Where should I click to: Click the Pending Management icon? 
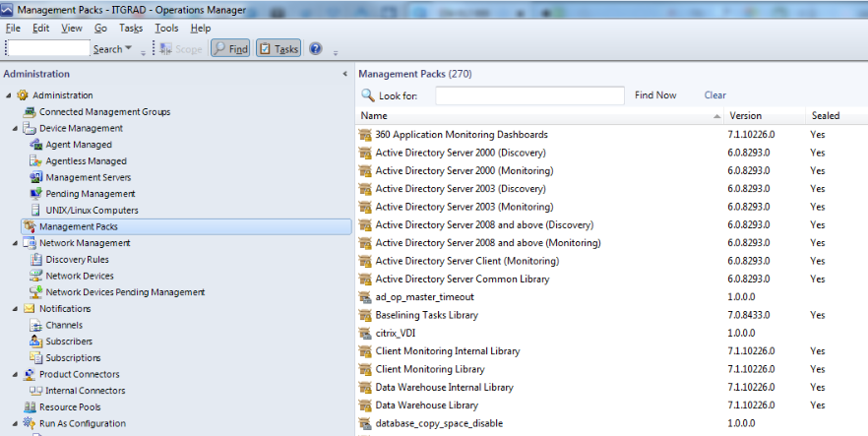(x=36, y=194)
